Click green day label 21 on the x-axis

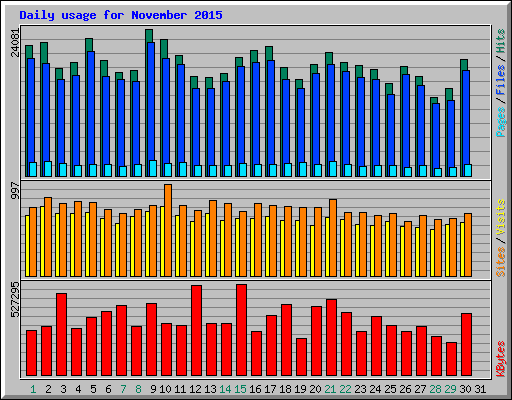coord(330,389)
